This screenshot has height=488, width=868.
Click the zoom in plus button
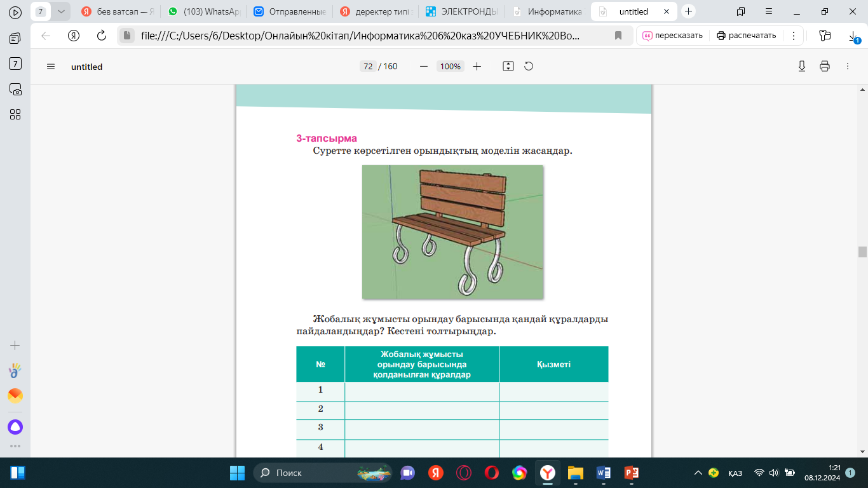click(477, 66)
